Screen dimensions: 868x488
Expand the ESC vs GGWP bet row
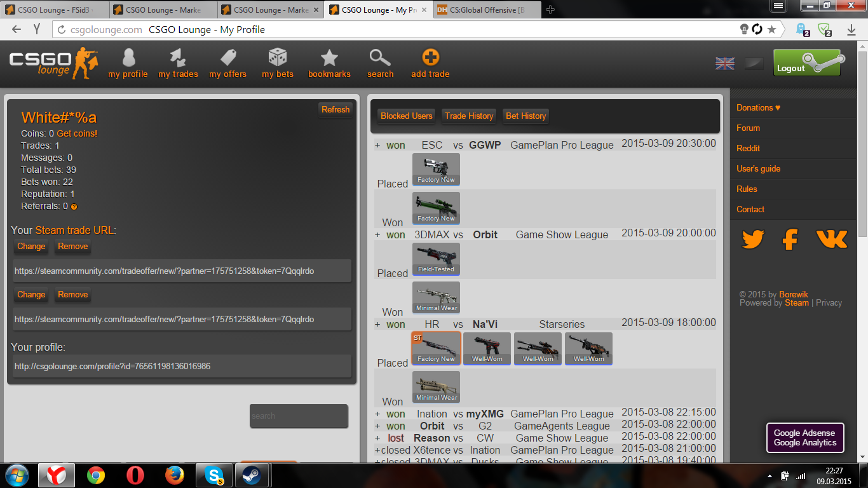point(377,146)
